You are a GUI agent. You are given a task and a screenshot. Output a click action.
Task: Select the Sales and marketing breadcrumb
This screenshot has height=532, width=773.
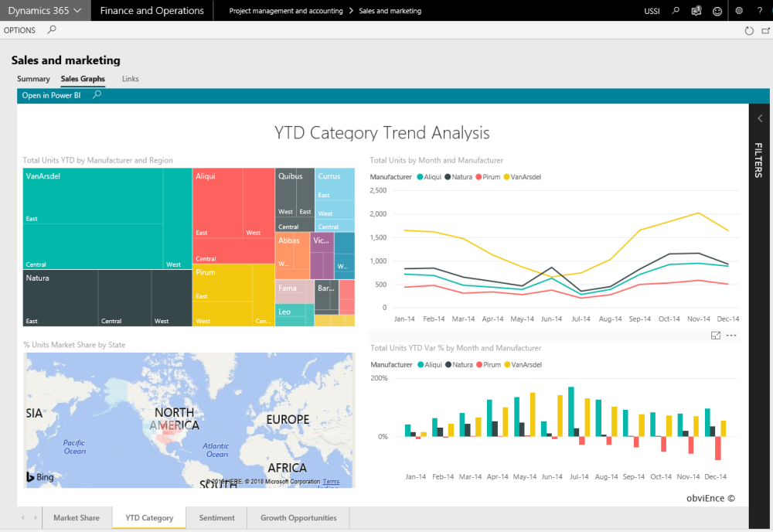(390, 11)
